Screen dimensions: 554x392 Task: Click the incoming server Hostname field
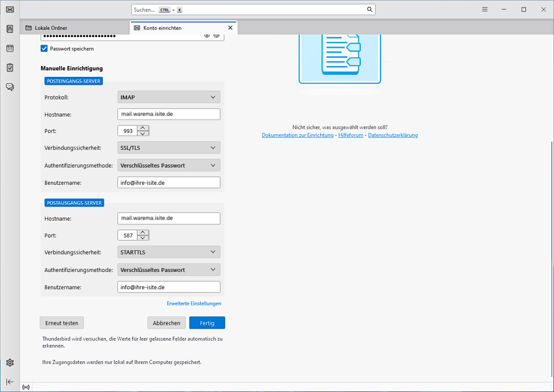[x=169, y=114]
